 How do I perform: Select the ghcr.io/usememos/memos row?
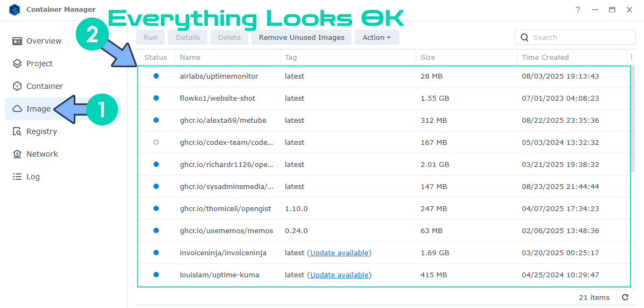[x=383, y=231]
